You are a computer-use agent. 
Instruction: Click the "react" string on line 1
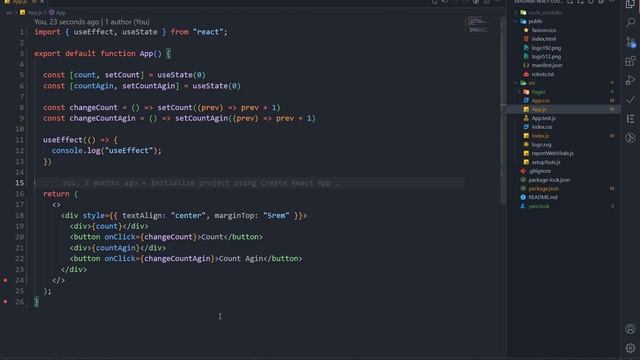208,32
